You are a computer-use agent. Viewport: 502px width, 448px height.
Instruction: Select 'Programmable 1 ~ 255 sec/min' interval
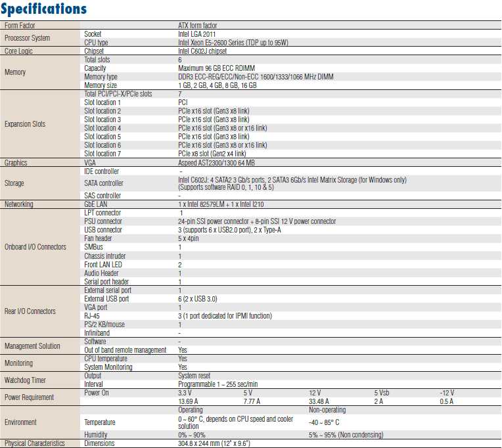pyautogui.click(x=217, y=385)
